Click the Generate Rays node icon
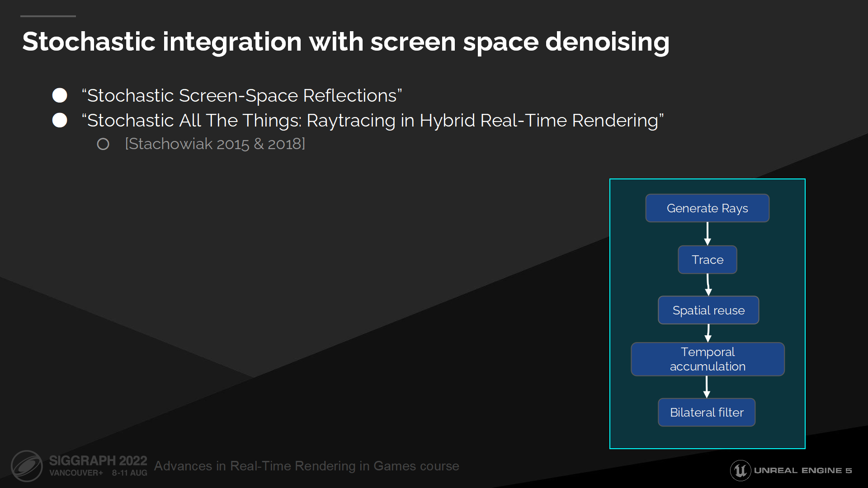This screenshot has width=868, height=488. pyautogui.click(x=707, y=208)
